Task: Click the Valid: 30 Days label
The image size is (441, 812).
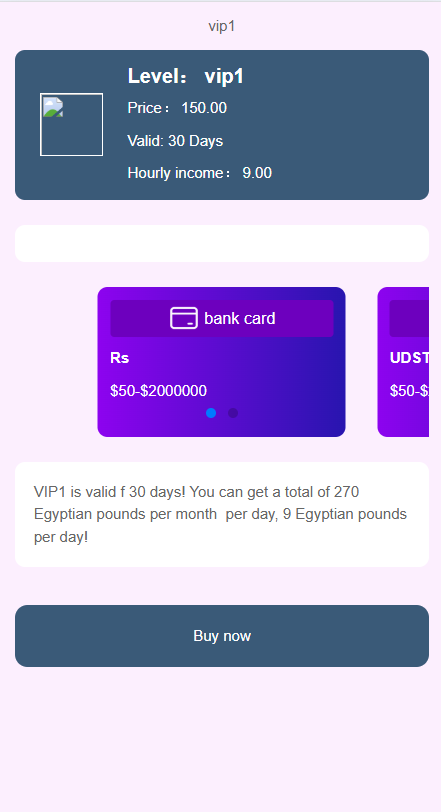Action: point(175,141)
